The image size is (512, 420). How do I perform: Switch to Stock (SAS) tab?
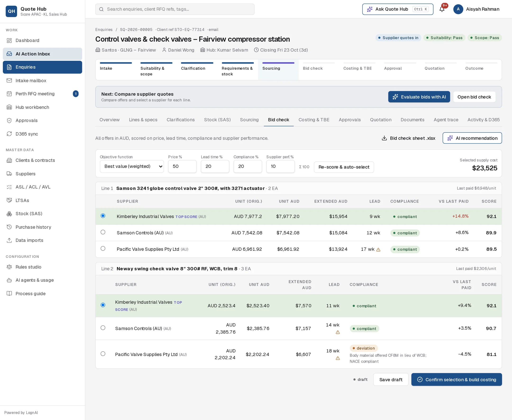coord(217,120)
